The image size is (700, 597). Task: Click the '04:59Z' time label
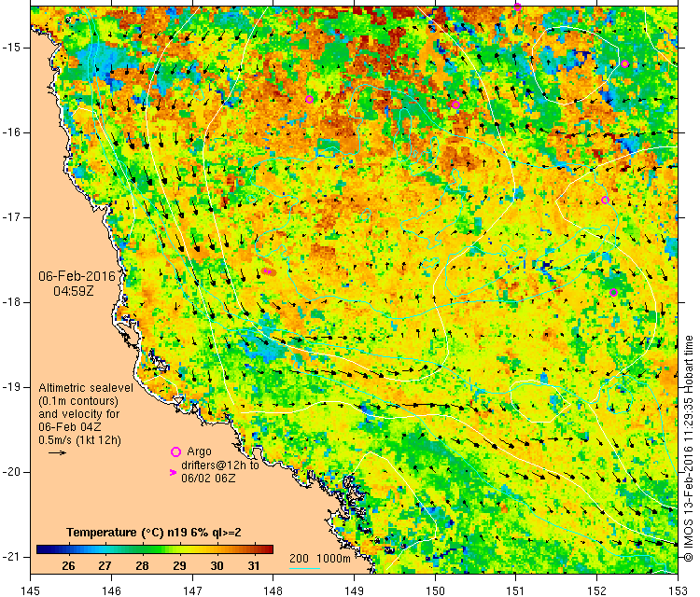coord(74,291)
